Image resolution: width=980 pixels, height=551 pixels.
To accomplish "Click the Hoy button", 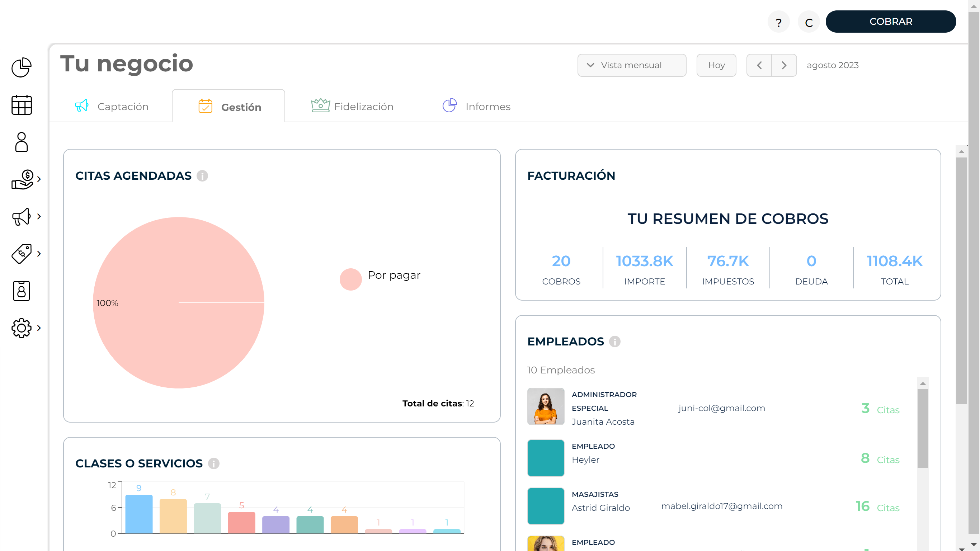I will click(716, 65).
